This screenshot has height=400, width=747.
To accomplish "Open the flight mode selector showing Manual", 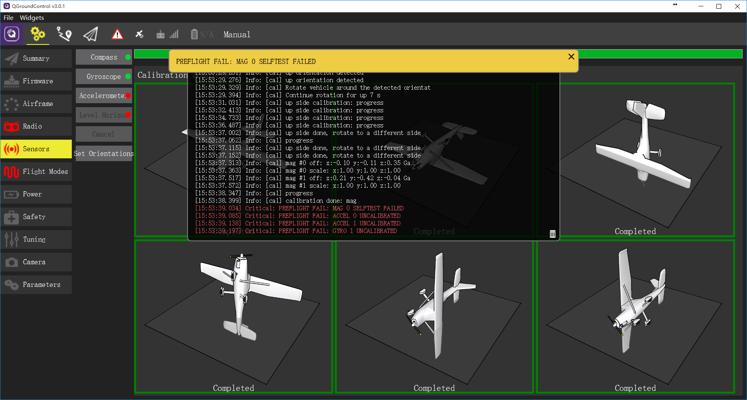I will tap(237, 35).
